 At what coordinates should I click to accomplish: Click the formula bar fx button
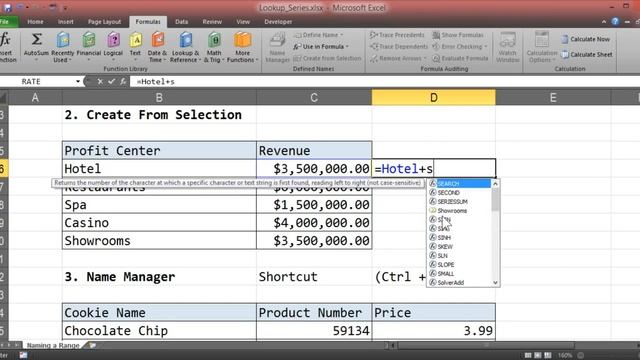[x=122, y=82]
